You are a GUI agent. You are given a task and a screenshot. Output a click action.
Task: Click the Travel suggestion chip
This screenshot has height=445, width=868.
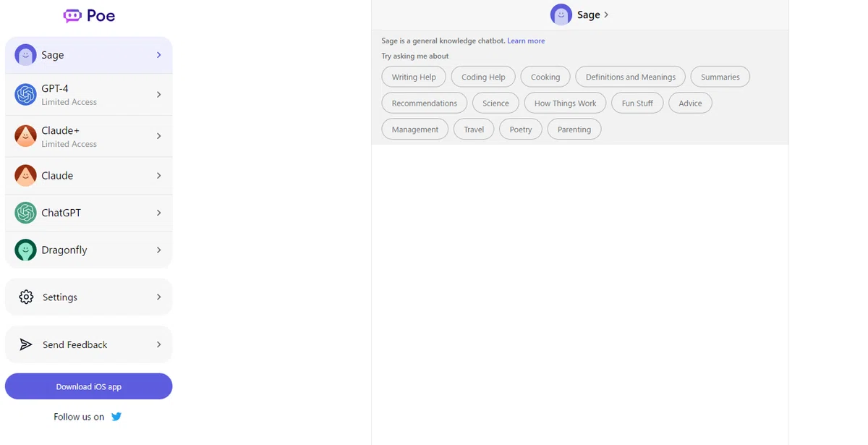(x=474, y=130)
